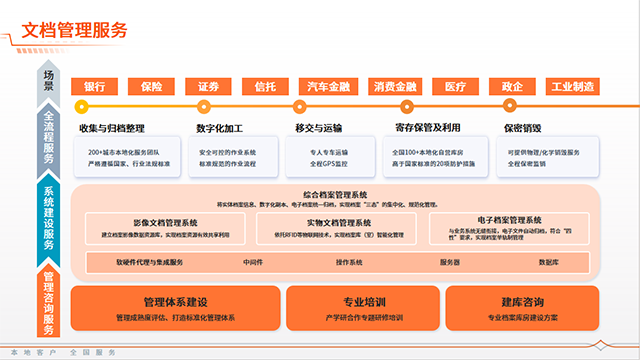Select the 保险 scenario tag
The width and height of the screenshot is (640, 360).
point(151,87)
